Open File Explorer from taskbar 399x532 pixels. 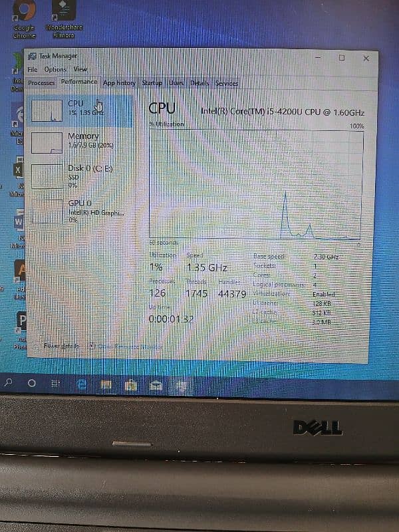(106, 385)
